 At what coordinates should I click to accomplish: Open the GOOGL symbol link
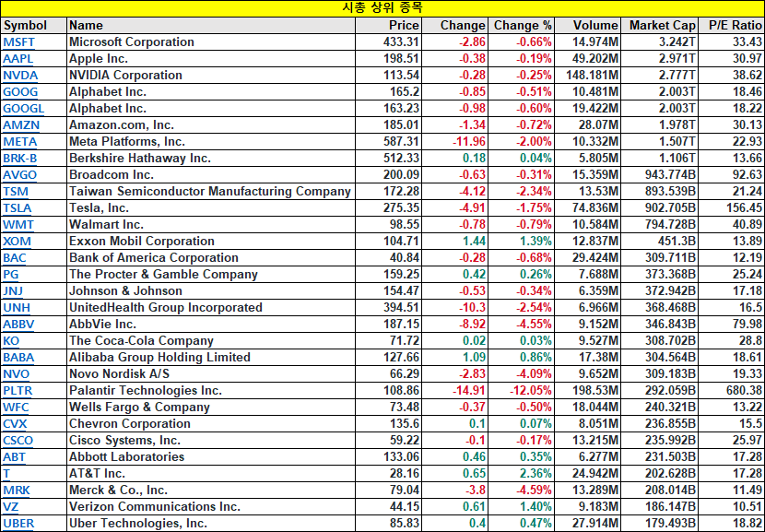pos(23,109)
